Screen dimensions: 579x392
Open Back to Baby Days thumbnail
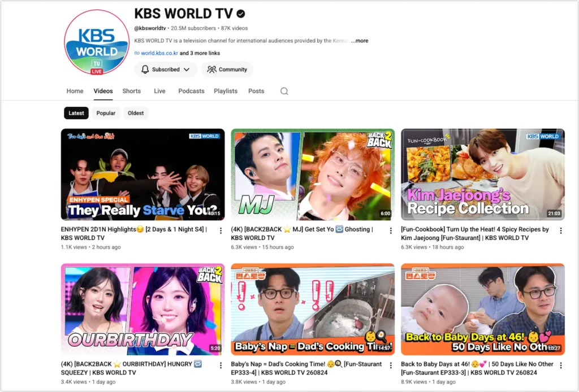pyautogui.click(x=483, y=309)
